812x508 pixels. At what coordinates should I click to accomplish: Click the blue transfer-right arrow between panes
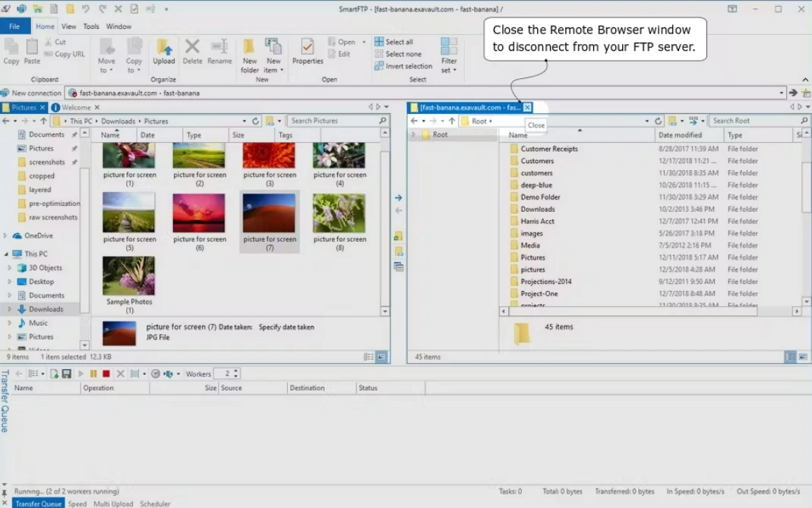398,198
